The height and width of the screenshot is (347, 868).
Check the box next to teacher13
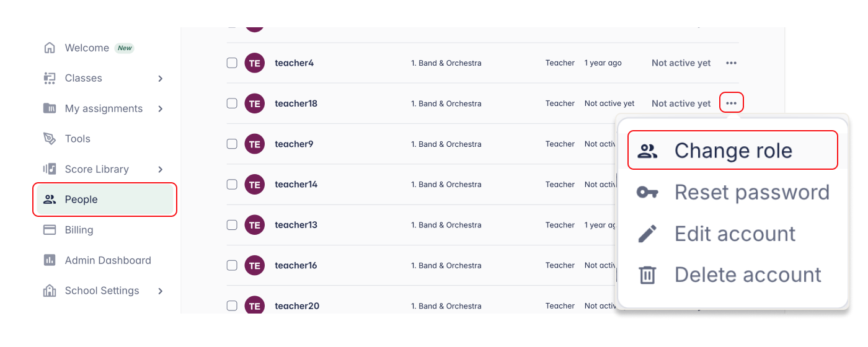[x=232, y=225]
